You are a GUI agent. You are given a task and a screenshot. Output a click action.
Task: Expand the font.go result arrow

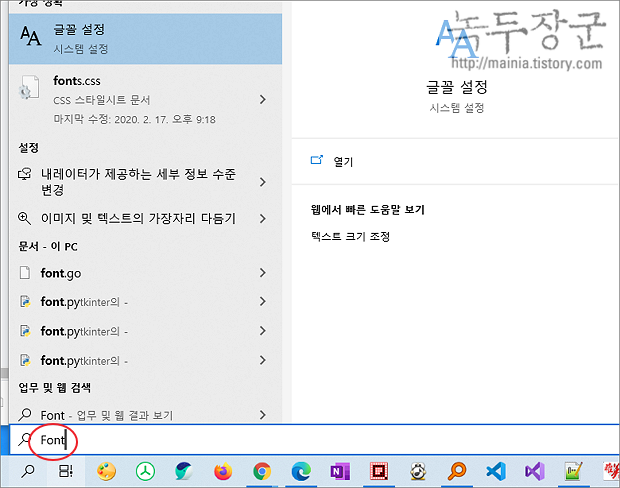point(263,272)
